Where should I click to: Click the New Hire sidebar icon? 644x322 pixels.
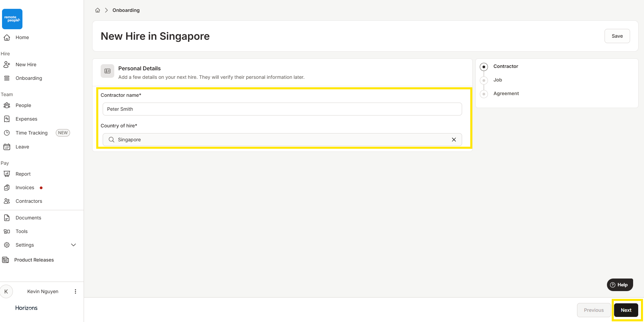click(x=7, y=65)
